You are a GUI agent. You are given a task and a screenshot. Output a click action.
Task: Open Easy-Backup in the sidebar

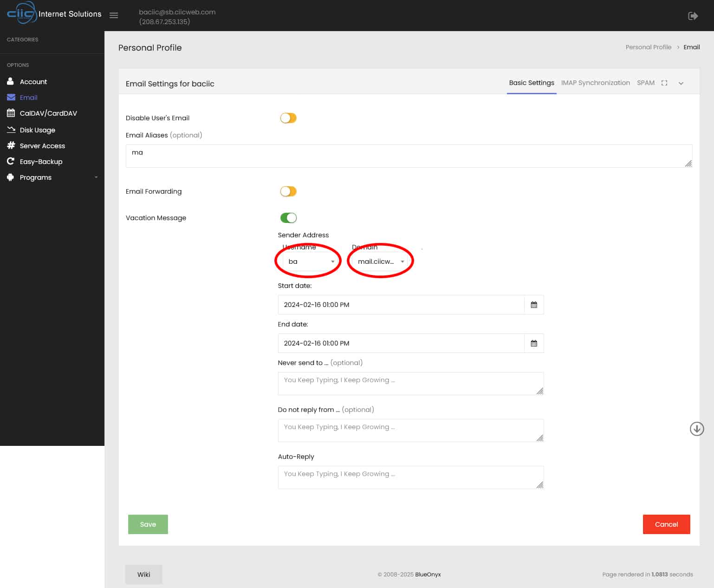41,162
